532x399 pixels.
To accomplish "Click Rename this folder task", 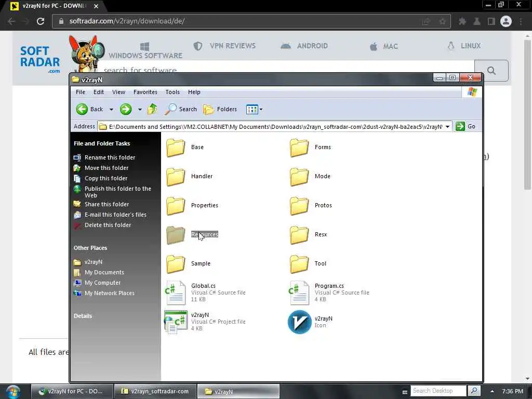I will pos(110,157).
